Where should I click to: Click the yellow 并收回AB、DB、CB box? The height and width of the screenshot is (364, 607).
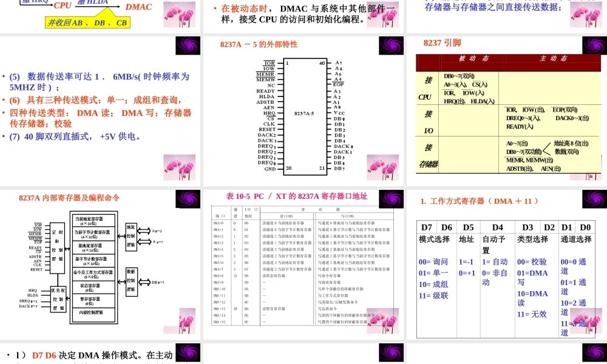tap(87, 23)
